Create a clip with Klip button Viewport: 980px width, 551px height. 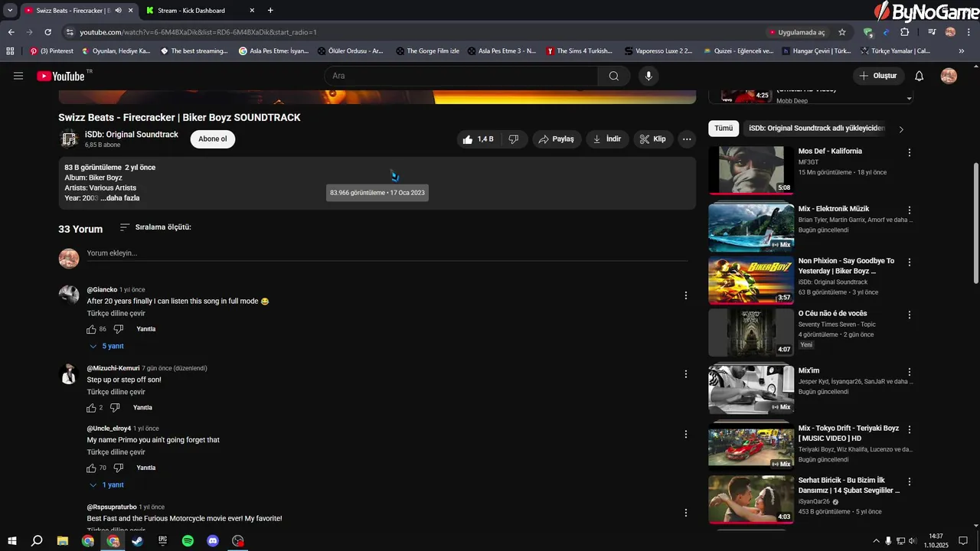pos(653,139)
